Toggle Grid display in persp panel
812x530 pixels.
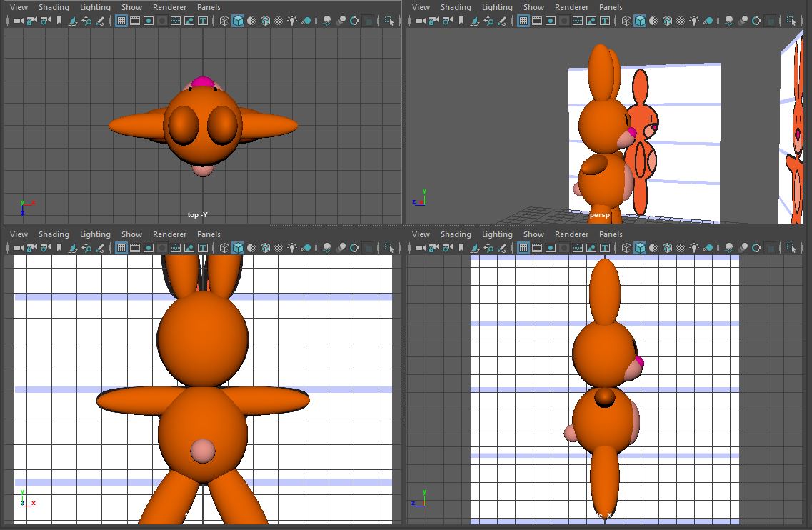point(523,21)
